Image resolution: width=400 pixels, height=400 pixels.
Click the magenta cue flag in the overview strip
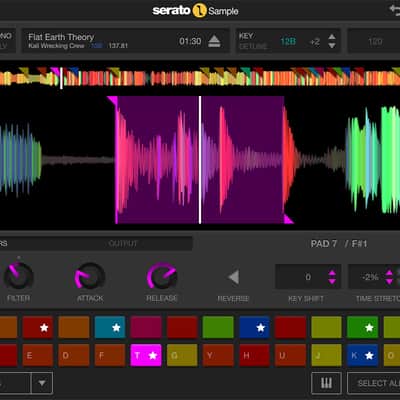pos(55,71)
